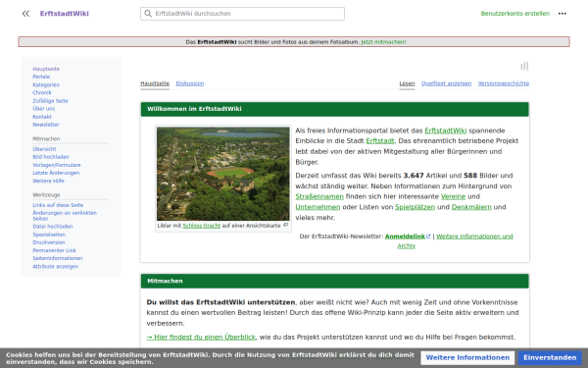Open the Spielplätzen link
This screenshot has width=588, height=368.
point(416,207)
